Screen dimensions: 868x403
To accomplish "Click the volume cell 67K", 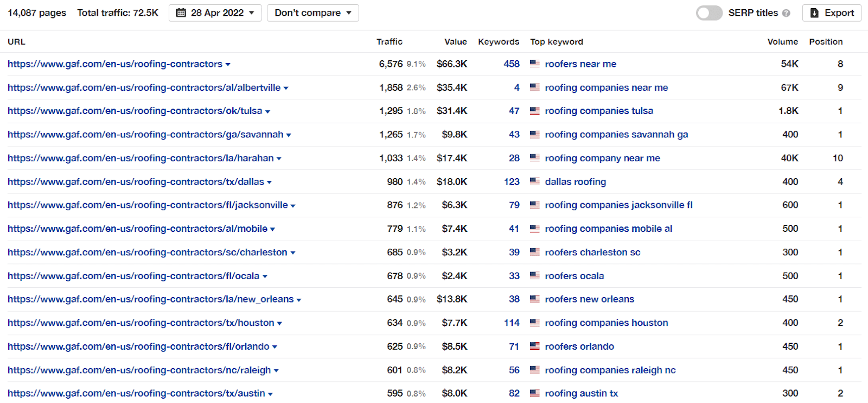I will pyautogui.click(x=789, y=87).
